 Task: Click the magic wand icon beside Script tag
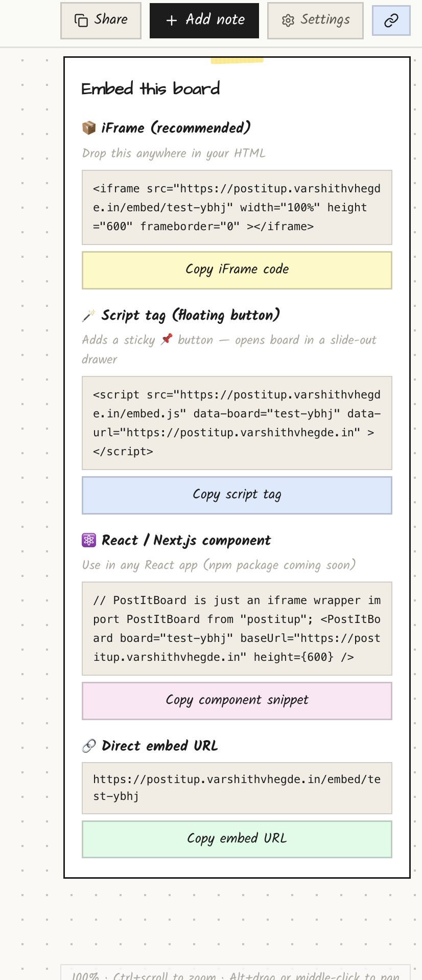89,316
